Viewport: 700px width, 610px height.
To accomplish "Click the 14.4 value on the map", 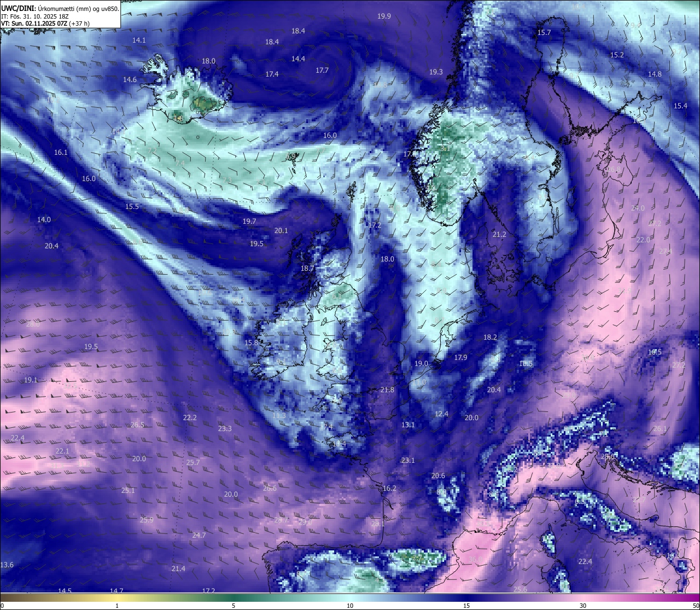I will click(x=298, y=59).
